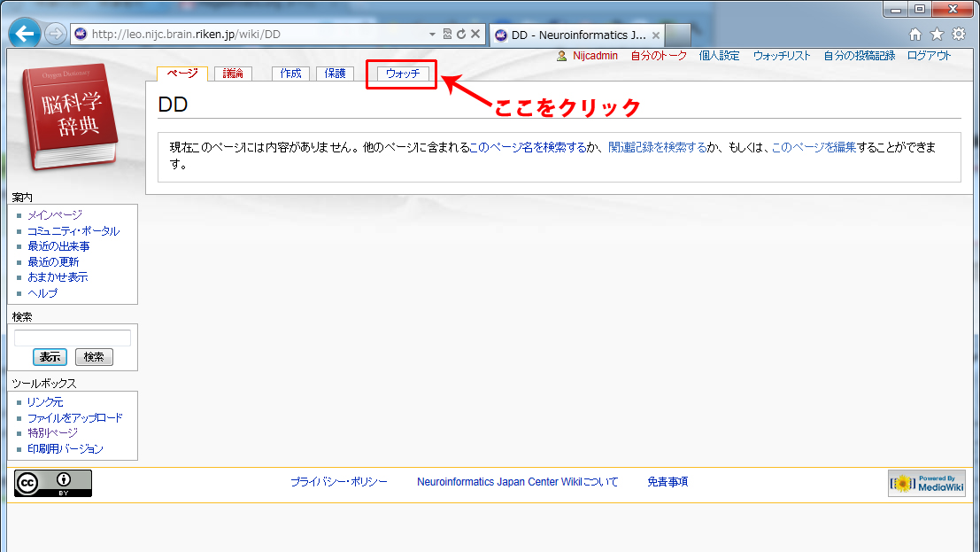The image size is (980, 552).
Task: Click the ログアウト logout link
Action: pos(929,55)
